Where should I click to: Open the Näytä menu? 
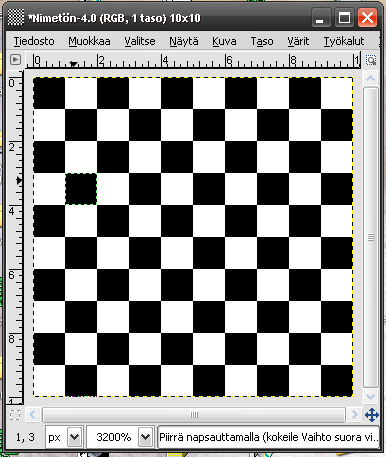click(x=184, y=41)
